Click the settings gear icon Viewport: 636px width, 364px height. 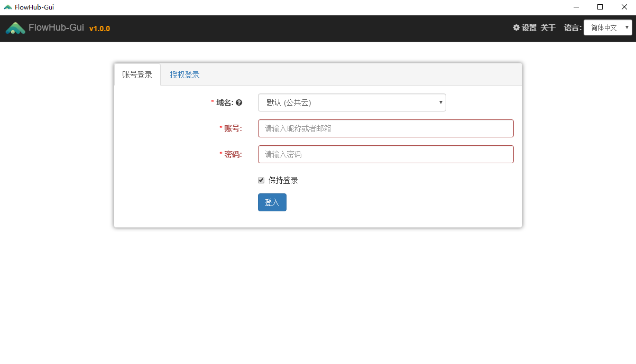click(x=517, y=27)
